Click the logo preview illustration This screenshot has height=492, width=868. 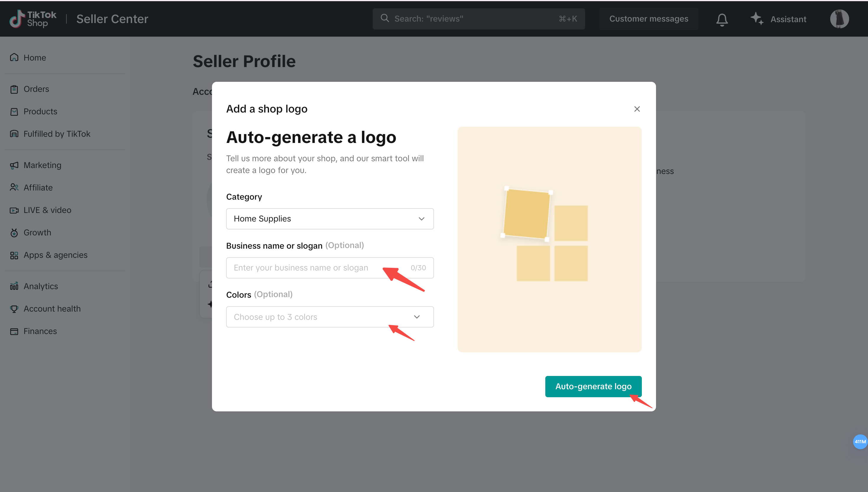549,239
